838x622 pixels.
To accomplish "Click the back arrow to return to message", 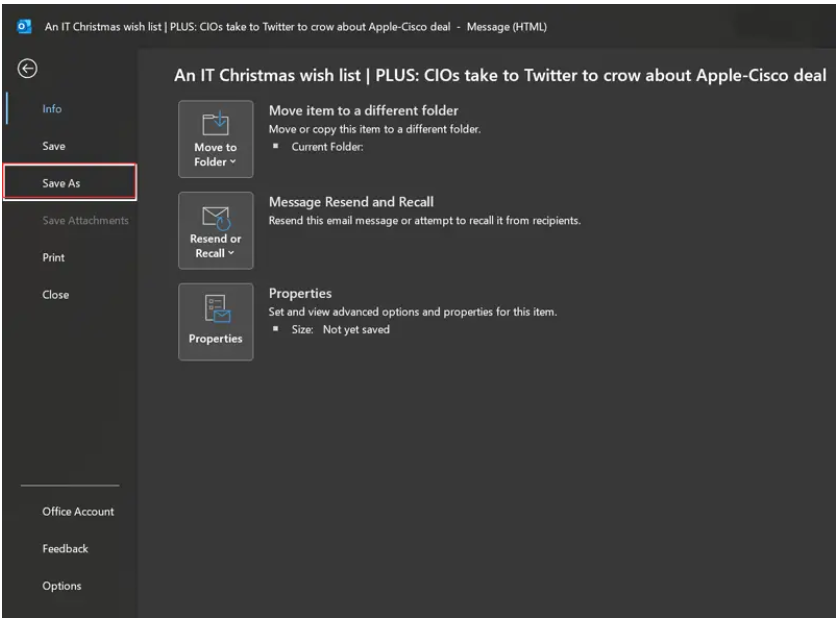I will pyautogui.click(x=27, y=68).
